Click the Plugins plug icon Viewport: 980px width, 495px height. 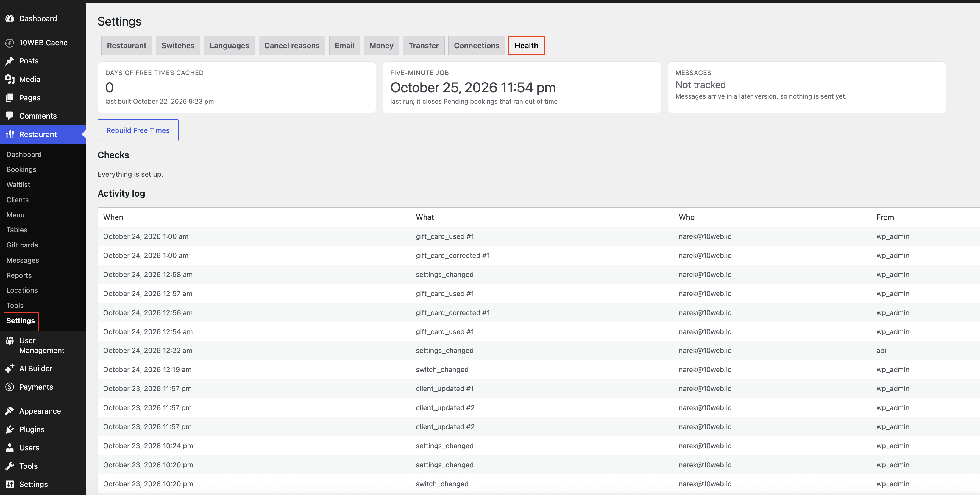coord(10,429)
